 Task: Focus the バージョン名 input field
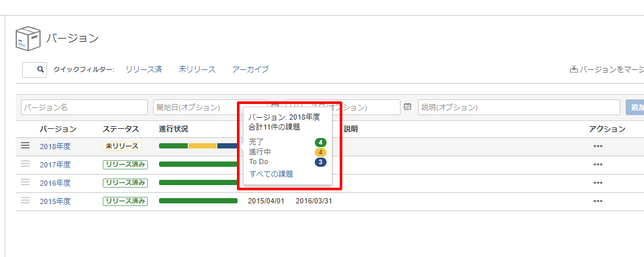tap(84, 107)
